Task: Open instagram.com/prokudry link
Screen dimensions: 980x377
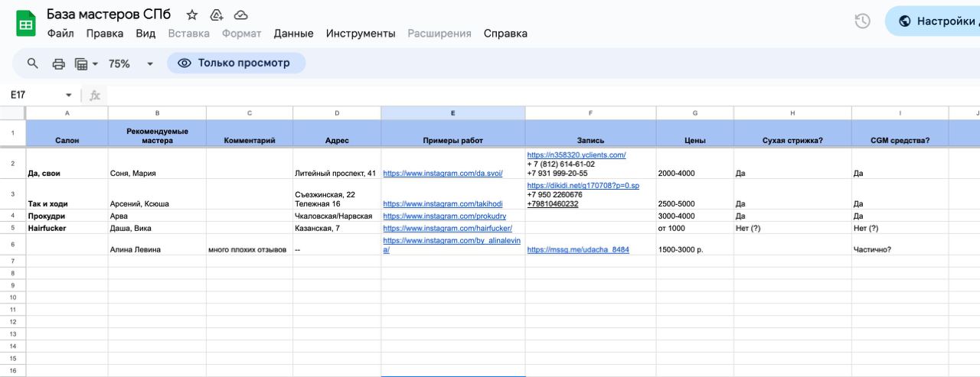Action: point(444,216)
